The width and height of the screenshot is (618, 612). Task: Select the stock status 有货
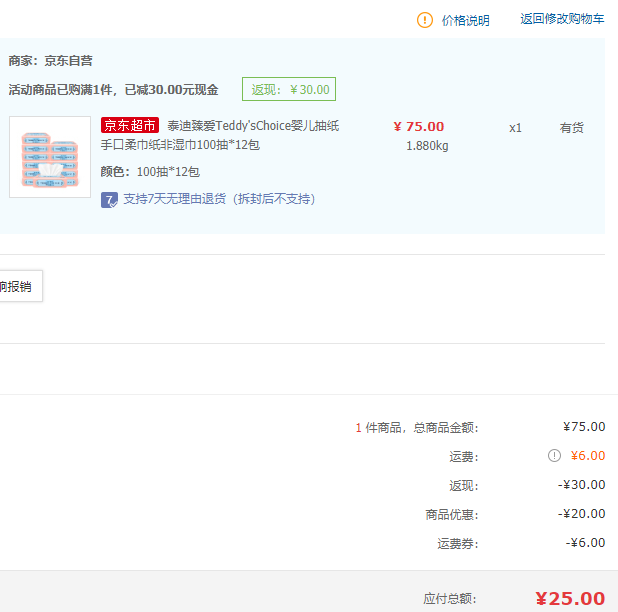571,127
